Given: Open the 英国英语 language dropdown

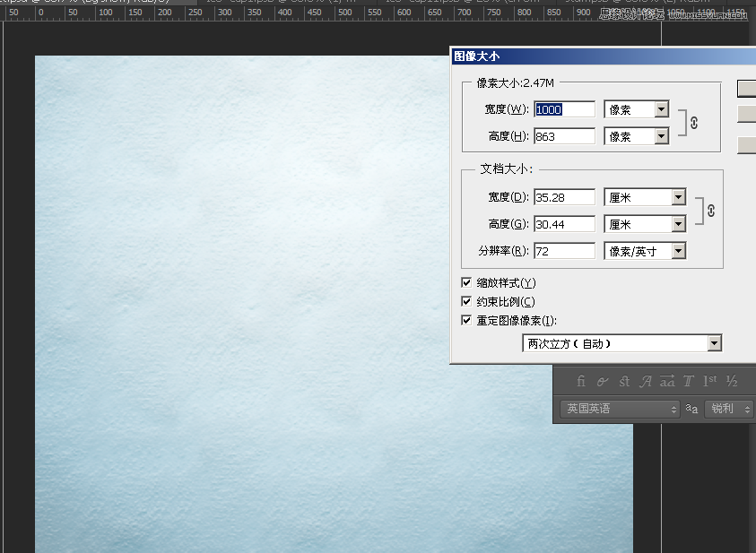Looking at the screenshot, I should click(x=620, y=409).
